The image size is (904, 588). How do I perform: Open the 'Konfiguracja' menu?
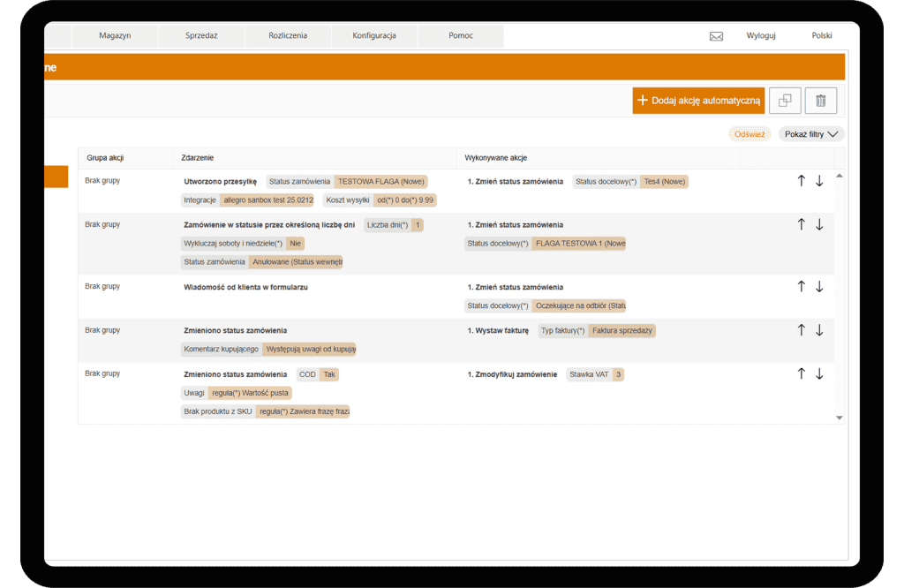point(374,36)
